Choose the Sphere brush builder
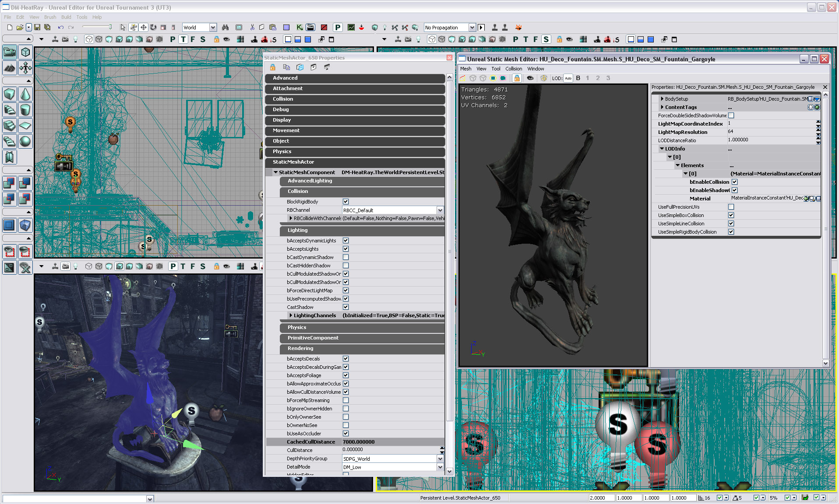The height and width of the screenshot is (504, 839). click(25, 141)
